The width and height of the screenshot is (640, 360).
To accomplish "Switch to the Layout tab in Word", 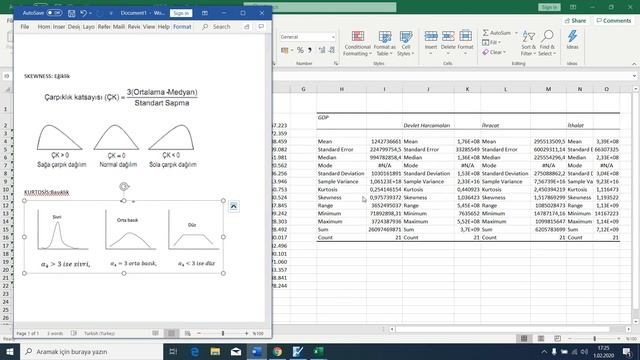I will [89, 27].
